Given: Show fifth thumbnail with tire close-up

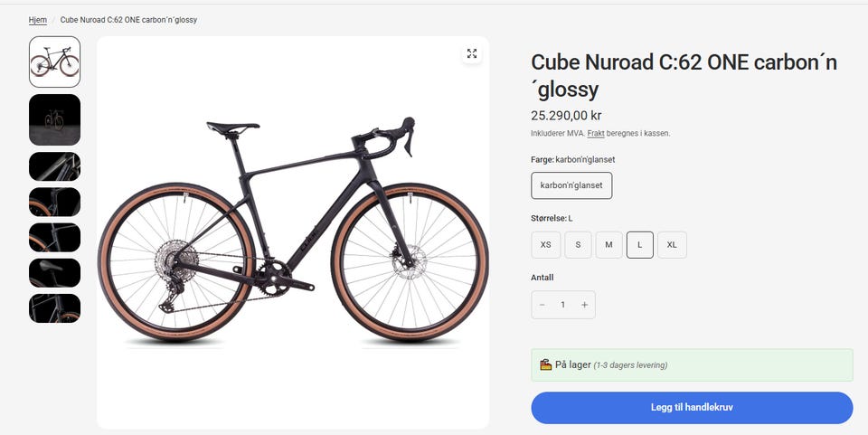Looking at the screenshot, I should 55,237.
